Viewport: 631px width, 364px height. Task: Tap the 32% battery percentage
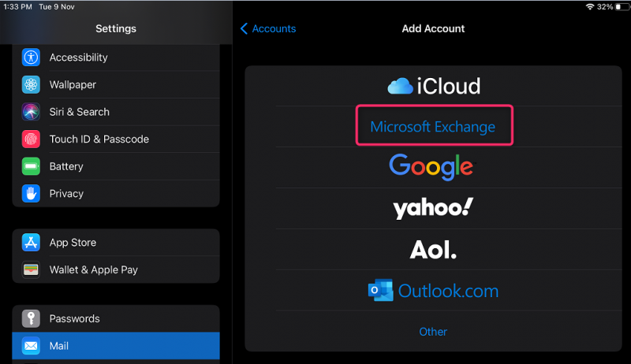point(605,6)
